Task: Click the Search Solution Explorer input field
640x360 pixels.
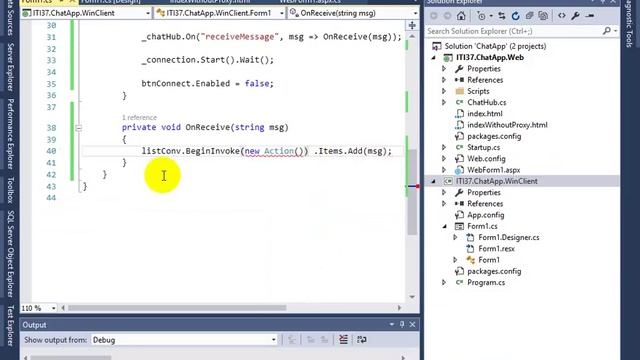Action: [514, 31]
